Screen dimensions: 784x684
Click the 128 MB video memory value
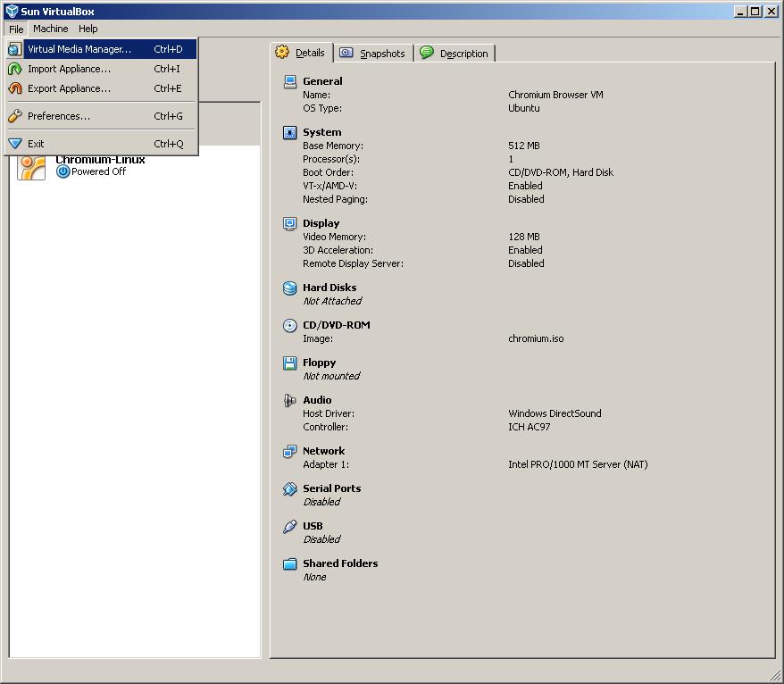(523, 237)
